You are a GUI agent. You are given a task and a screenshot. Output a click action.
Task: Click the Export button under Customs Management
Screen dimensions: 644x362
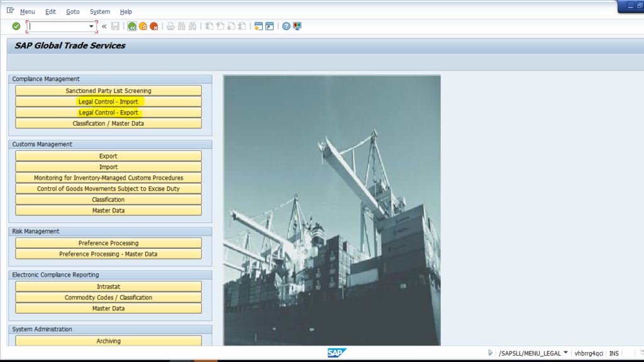(108, 156)
